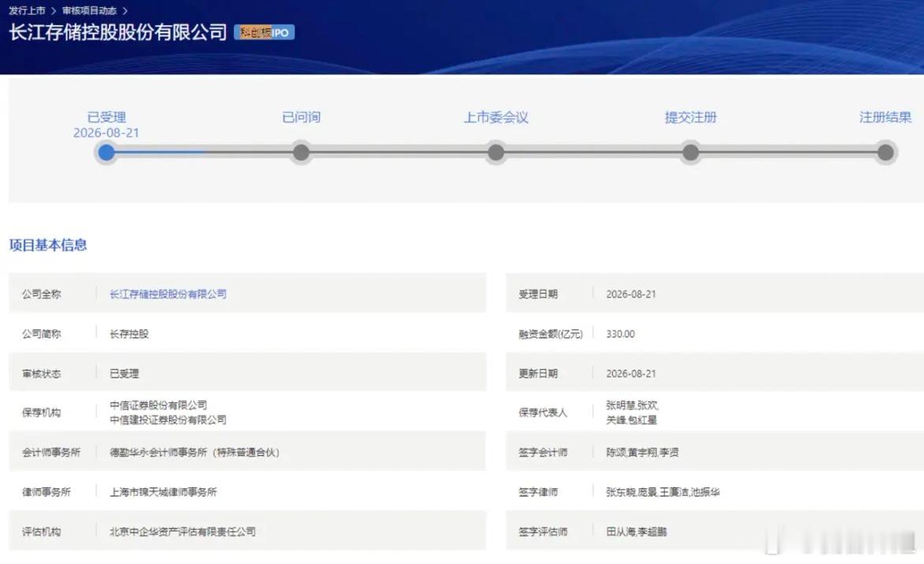Click the 签字律师 field label
This screenshot has width=924, height=564.
tap(538, 491)
